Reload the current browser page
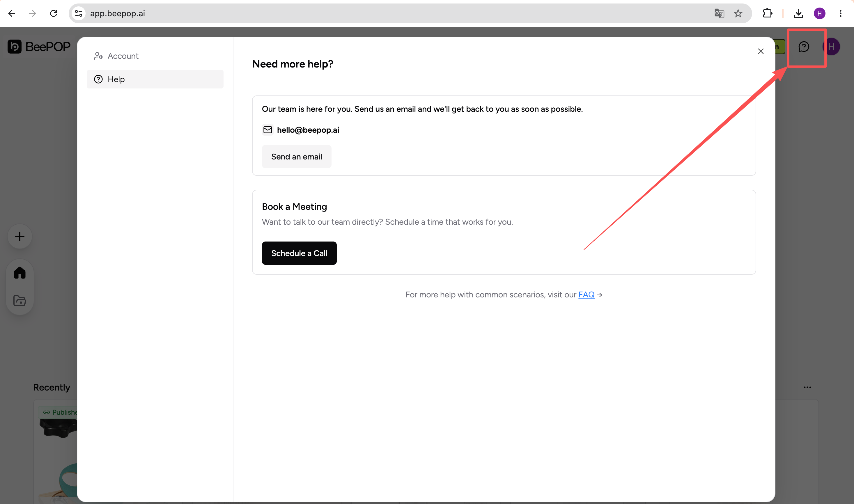This screenshot has height=504, width=854. tap(54, 13)
